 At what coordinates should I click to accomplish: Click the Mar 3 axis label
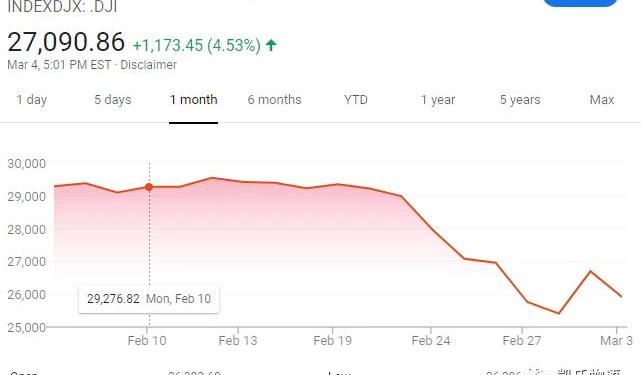(616, 341)
